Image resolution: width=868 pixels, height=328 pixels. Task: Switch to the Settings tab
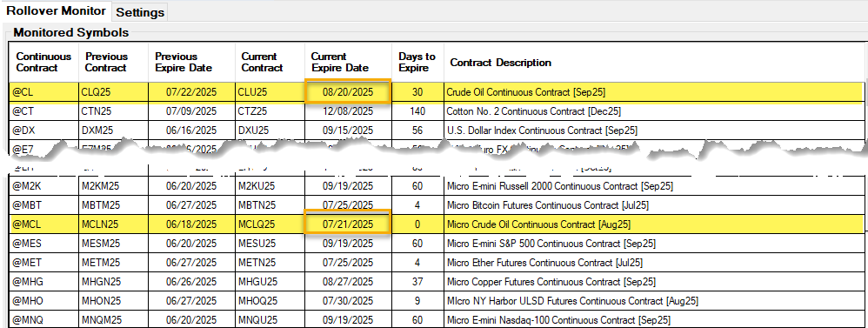(x=140, y=11)
